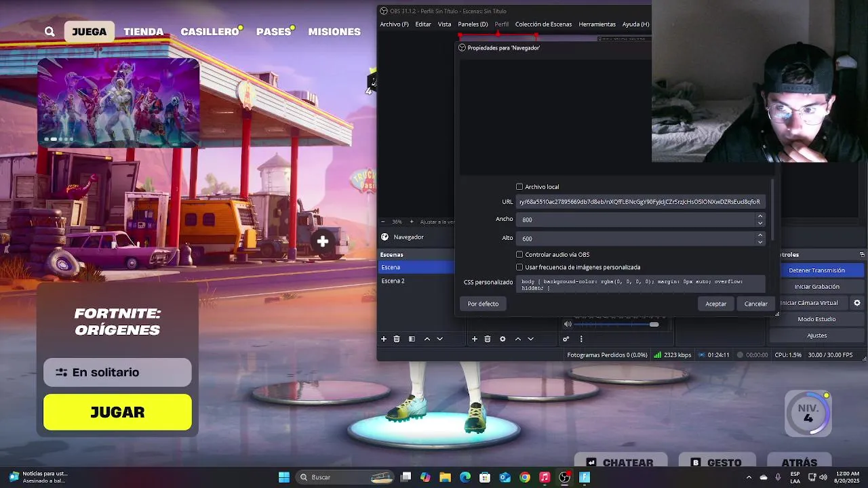Click the URL field in properties
This screenshot has width=868, height=488.
click(x=641, y=202)
